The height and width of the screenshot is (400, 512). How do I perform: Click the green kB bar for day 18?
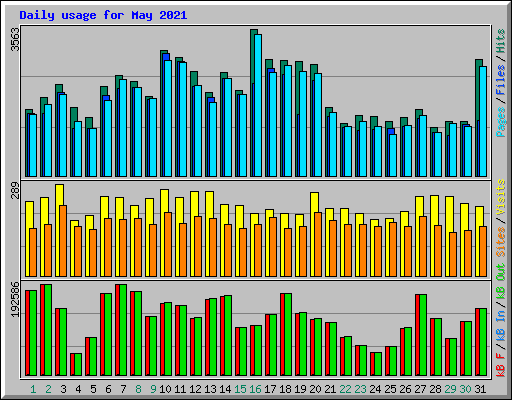[x=288, y=334]
